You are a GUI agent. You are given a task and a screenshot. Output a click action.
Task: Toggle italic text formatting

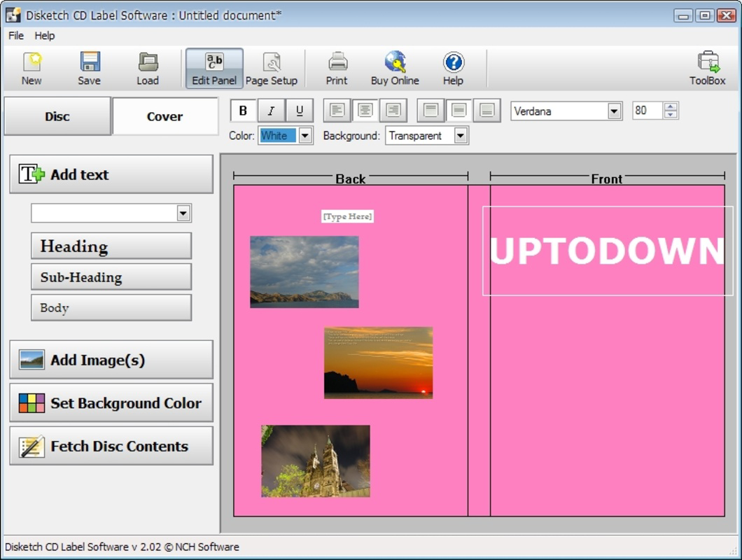pyautogui.click(x=271, y=110)
